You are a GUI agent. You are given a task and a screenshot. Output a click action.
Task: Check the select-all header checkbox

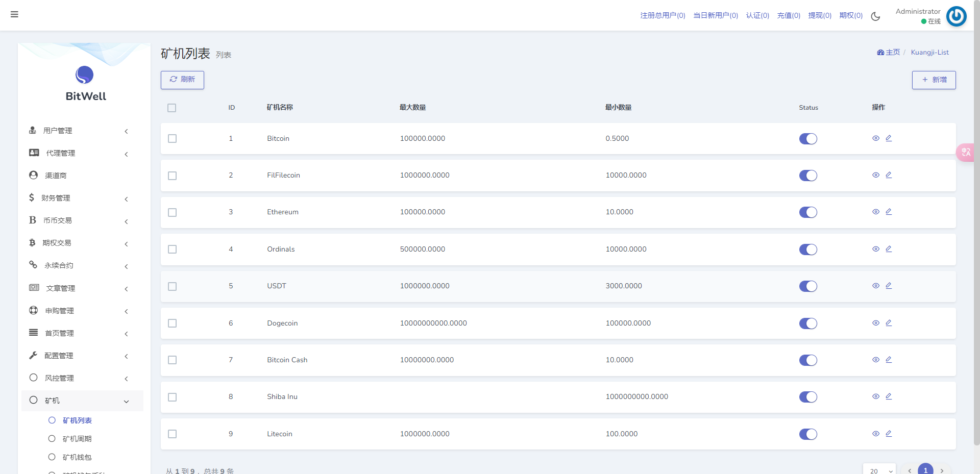point(172,108)
